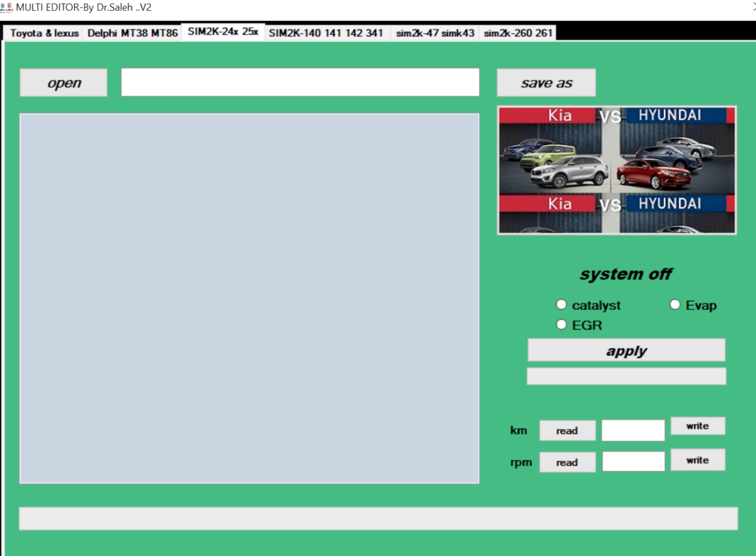This screenshot has height=556, width=756.
Task: Click read button for km
Action: [567, 431]
